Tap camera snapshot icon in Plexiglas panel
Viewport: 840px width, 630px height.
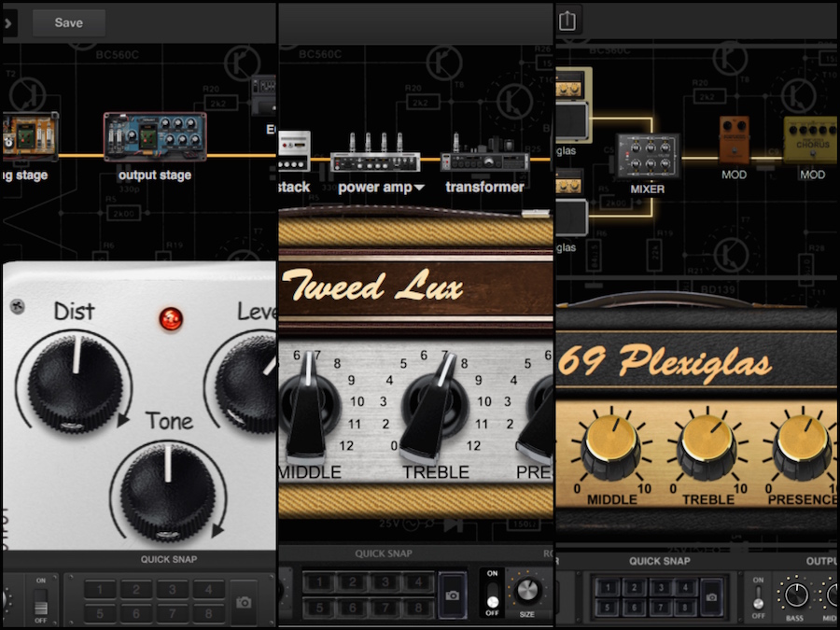tap(711, 596)
